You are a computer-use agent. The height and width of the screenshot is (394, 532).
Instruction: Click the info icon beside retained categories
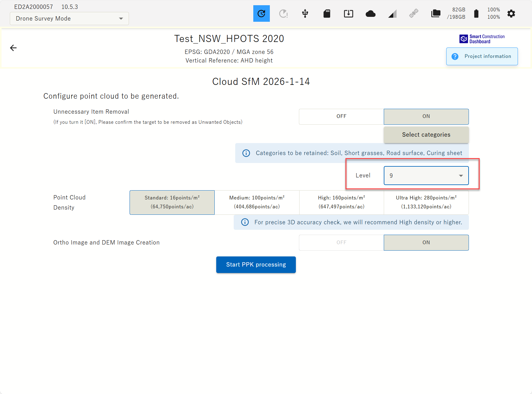[x=246, y=153]
